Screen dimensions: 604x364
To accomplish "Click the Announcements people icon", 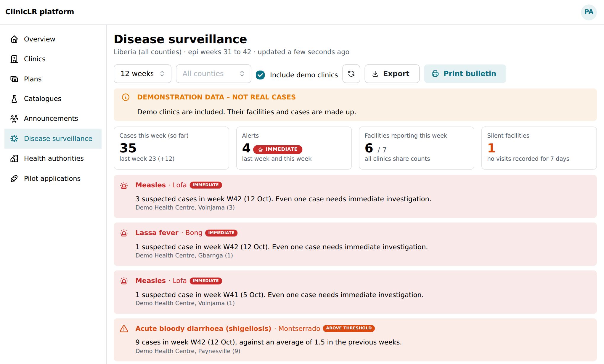I will (14, 118).
